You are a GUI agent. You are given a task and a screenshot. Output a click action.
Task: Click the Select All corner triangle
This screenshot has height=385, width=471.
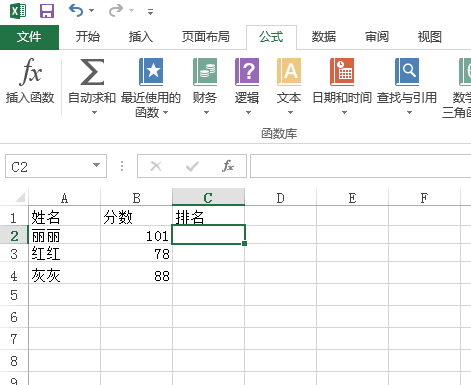20,197
